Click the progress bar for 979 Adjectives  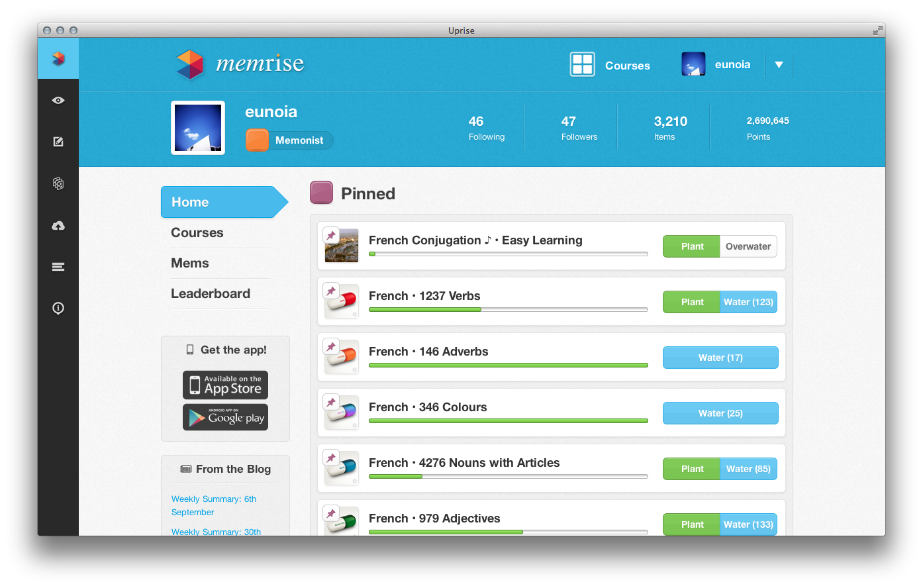508,532
